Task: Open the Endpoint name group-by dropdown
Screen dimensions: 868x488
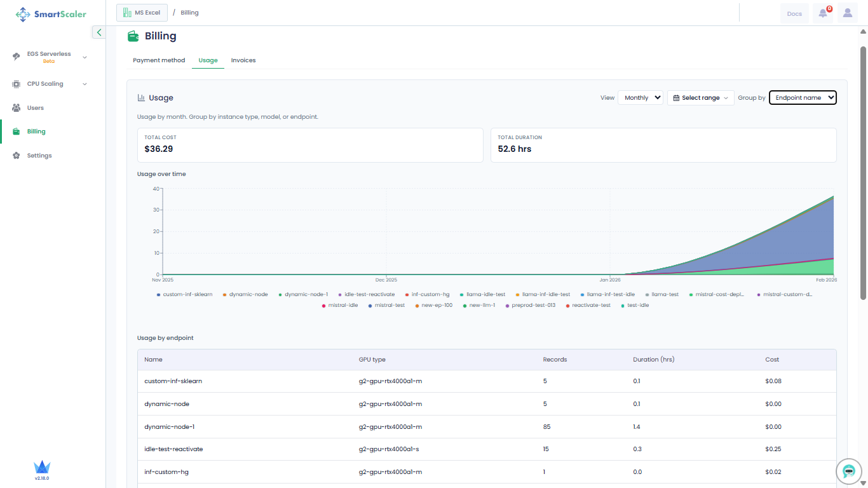Action: (x=803, y=98)
